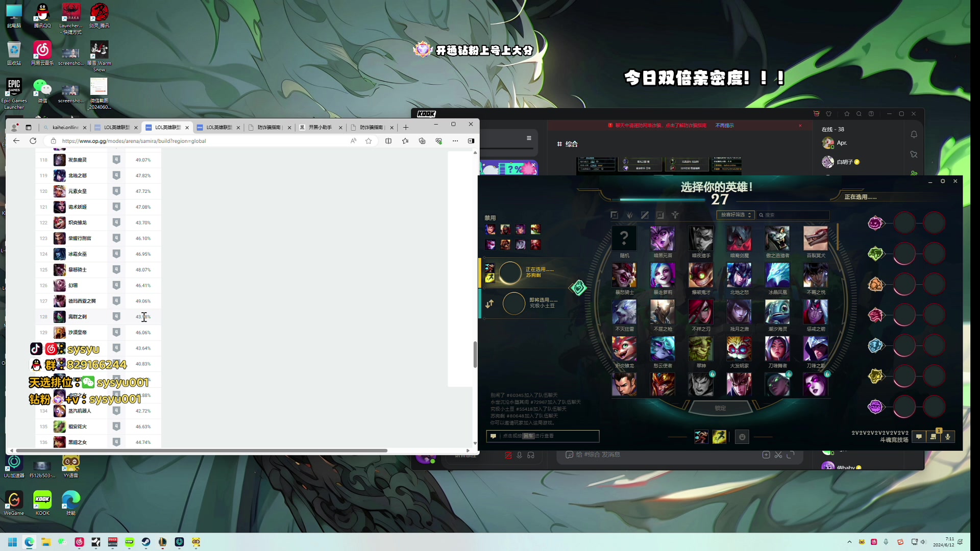Image resolution: width=980 pixels, height=551 pixels.
Task: Pick the 不祥之刃 champion portrait
Action: click(x=701, y=312)
